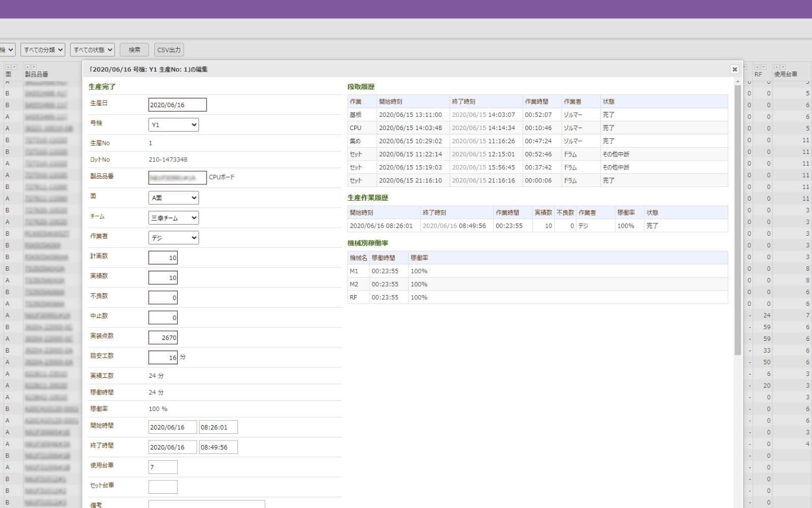
Task: Open the チーム dropdown
Action: [174, 218]
